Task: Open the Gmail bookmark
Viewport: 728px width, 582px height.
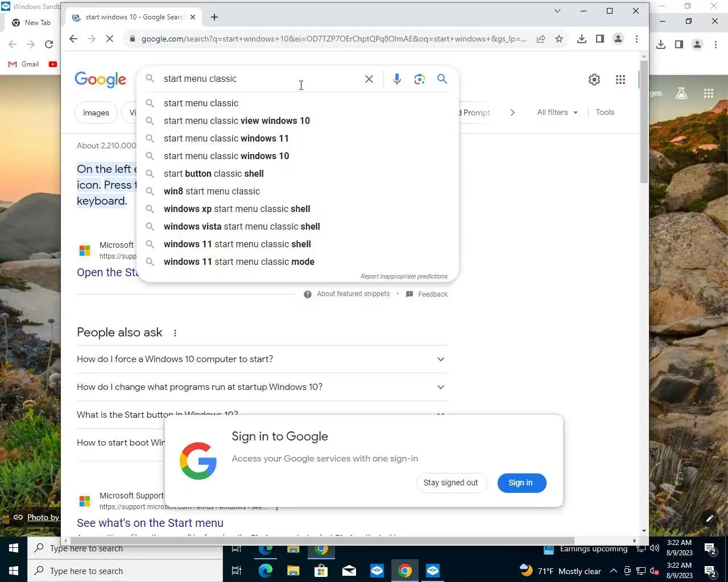Action: 24,64
